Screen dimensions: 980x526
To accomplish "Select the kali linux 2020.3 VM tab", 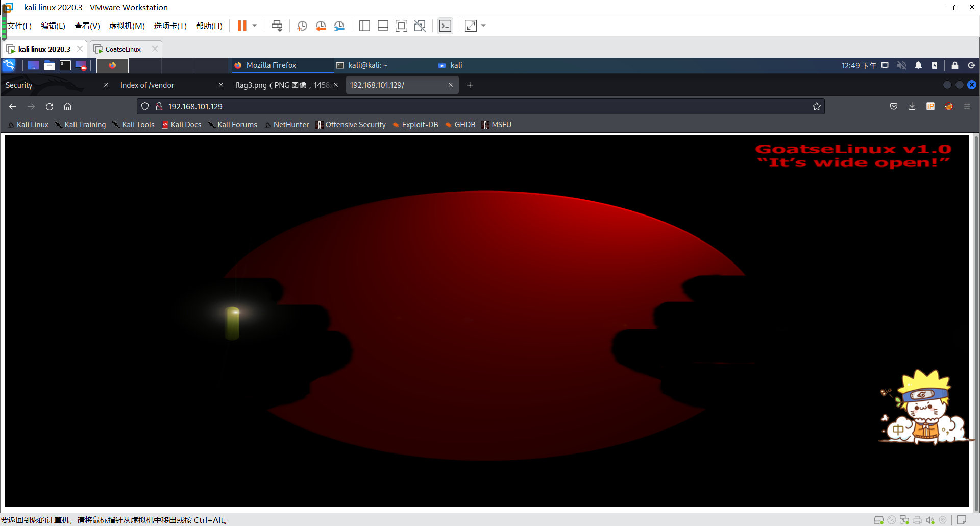I will pyautogui.click(x=44, y=50).
